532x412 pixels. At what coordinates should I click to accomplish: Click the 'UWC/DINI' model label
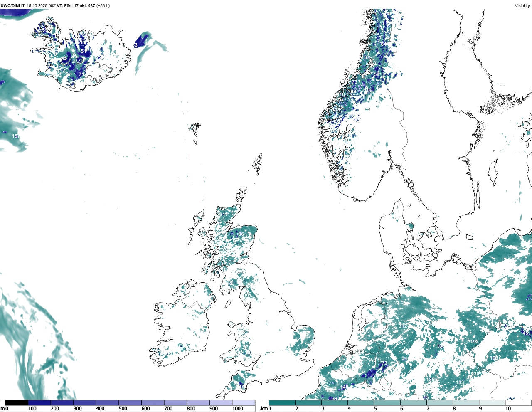(10, 6)
